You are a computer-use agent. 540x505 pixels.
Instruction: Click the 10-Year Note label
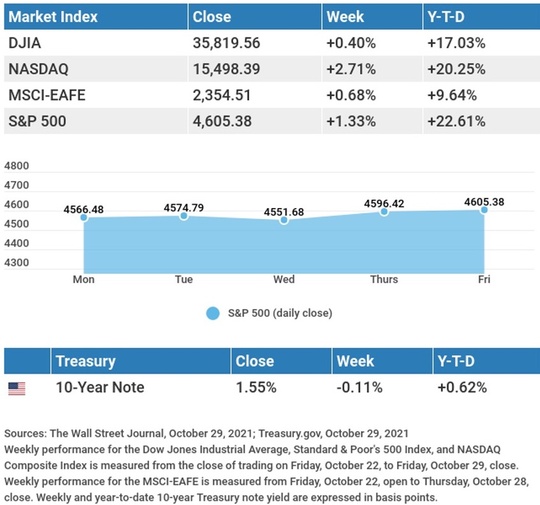click(100, 387)
